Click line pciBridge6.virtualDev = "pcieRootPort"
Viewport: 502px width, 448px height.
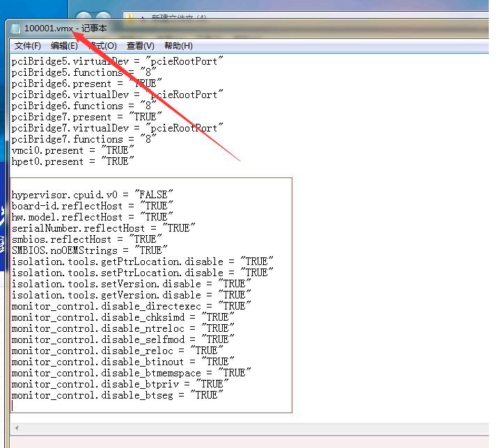[118, 95]
